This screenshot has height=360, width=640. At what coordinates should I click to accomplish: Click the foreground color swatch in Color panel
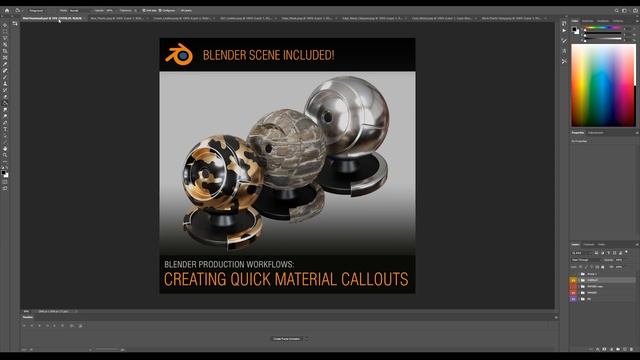[x=574, y=29]
